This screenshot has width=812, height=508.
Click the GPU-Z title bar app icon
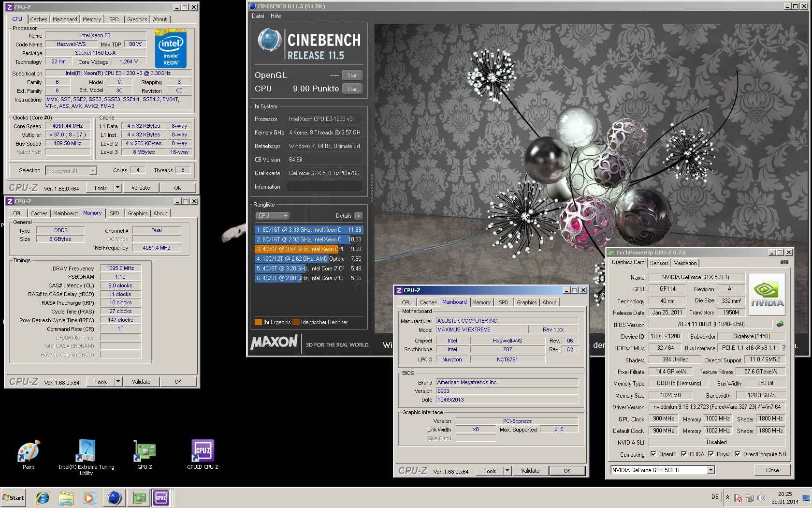point(611,253)
